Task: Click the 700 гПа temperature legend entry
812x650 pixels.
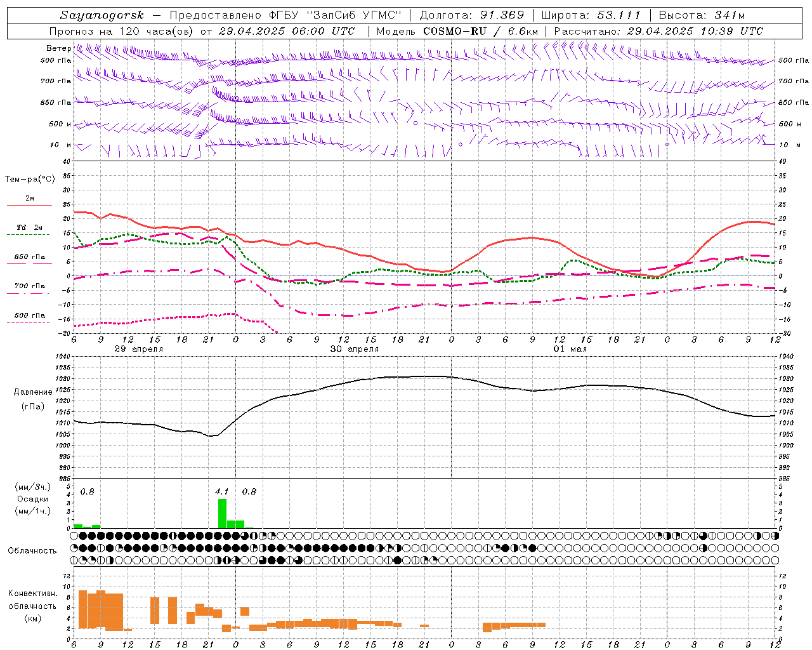Action: [x=29, y=286]
